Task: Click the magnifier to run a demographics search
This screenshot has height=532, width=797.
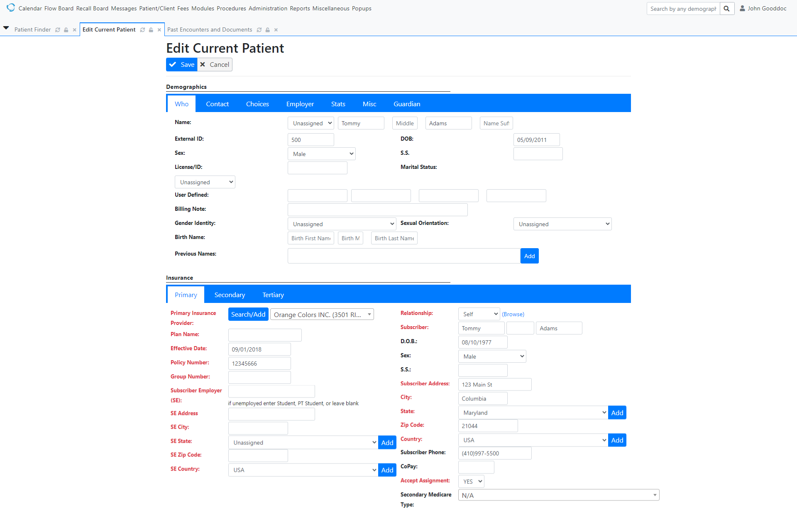Action: point(726,8)
